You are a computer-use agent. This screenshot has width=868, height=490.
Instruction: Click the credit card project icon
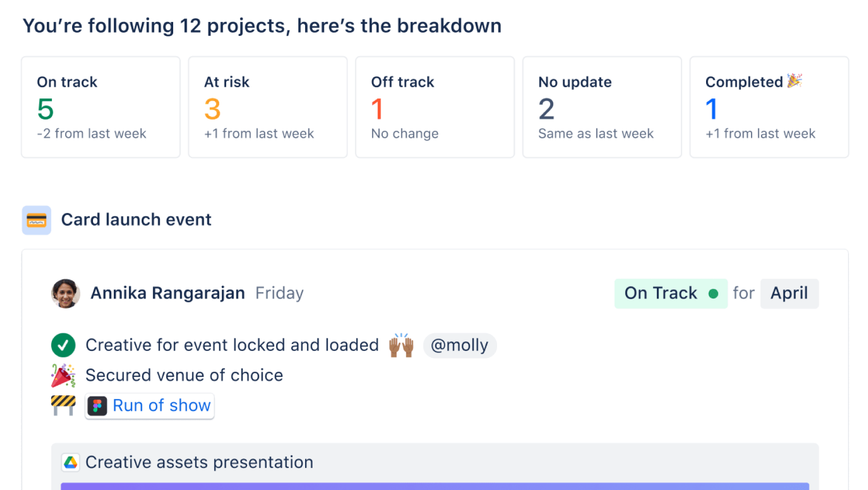click(36, 220)
